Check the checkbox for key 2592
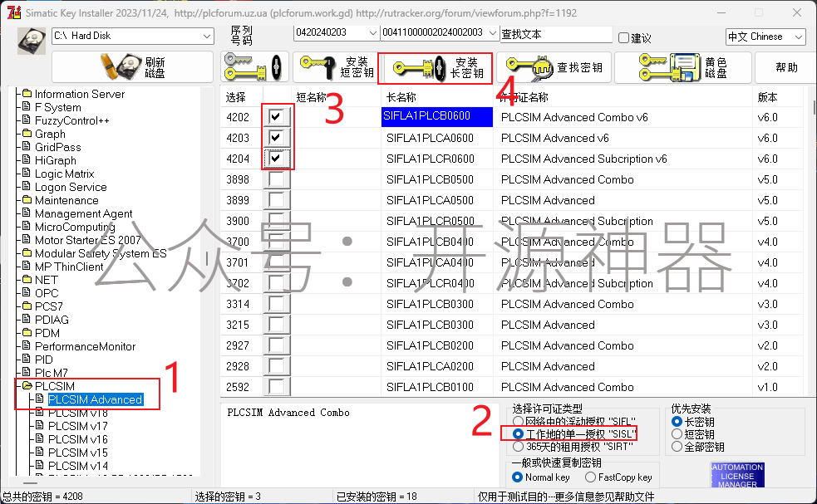Screen dimensions: 817x504 click(276, 387)
